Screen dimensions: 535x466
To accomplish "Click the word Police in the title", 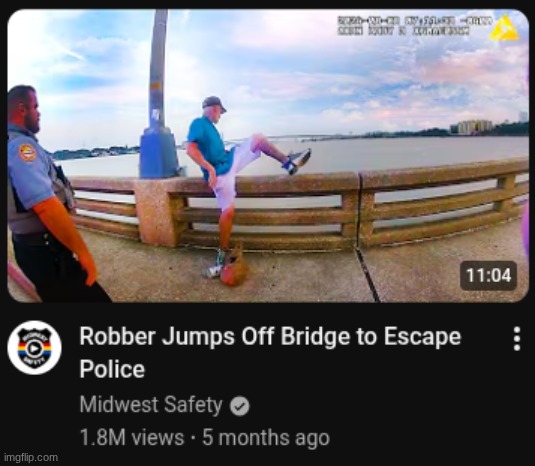I will click(x=112, y=369).
